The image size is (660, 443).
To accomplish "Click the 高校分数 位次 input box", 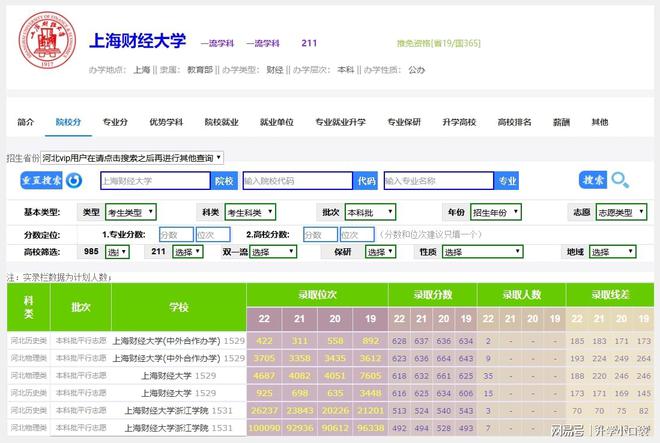I will 357,235.
